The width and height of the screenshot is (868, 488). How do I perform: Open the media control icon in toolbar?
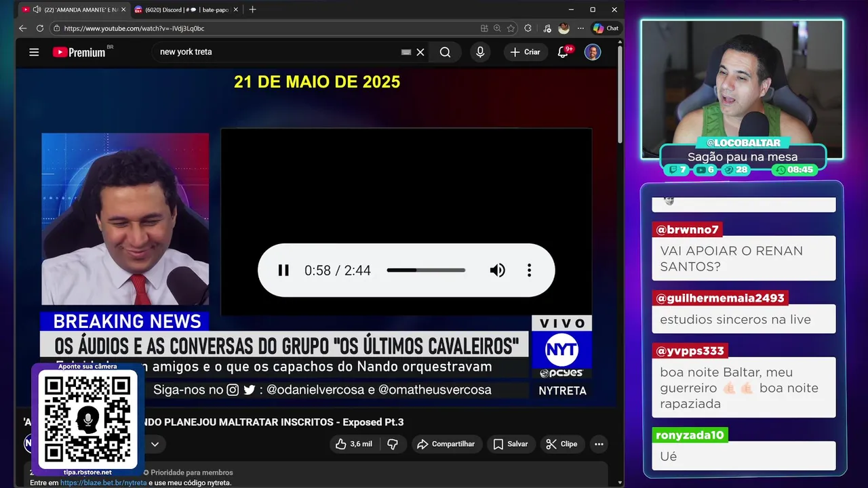tap(547, 28)
